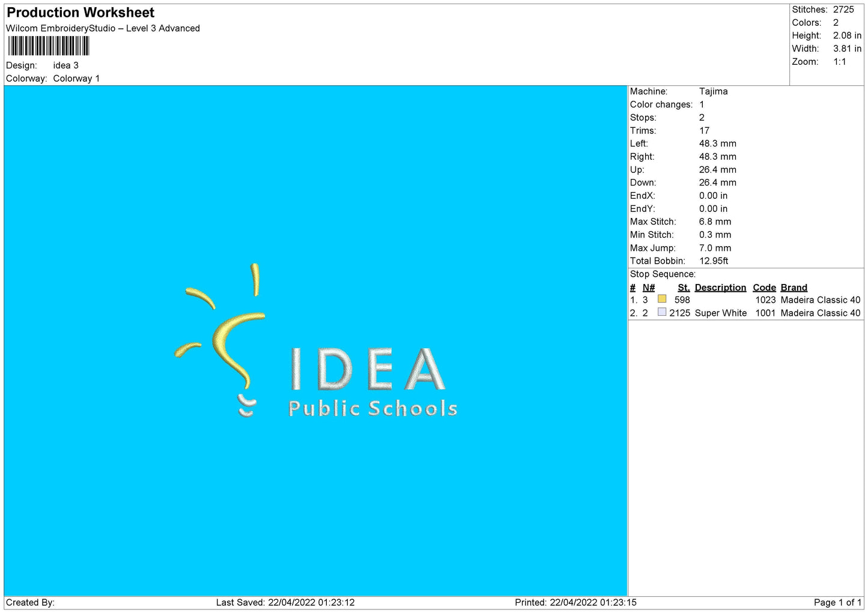Click the Left value 48.3 mm
The height and width of the screenshot is (613, 868).
718,143
